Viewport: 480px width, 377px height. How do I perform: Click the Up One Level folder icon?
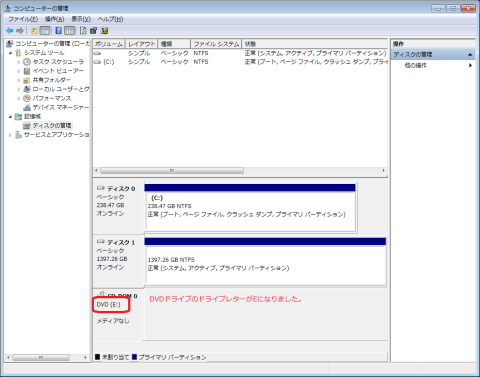(x=34, y=31)
